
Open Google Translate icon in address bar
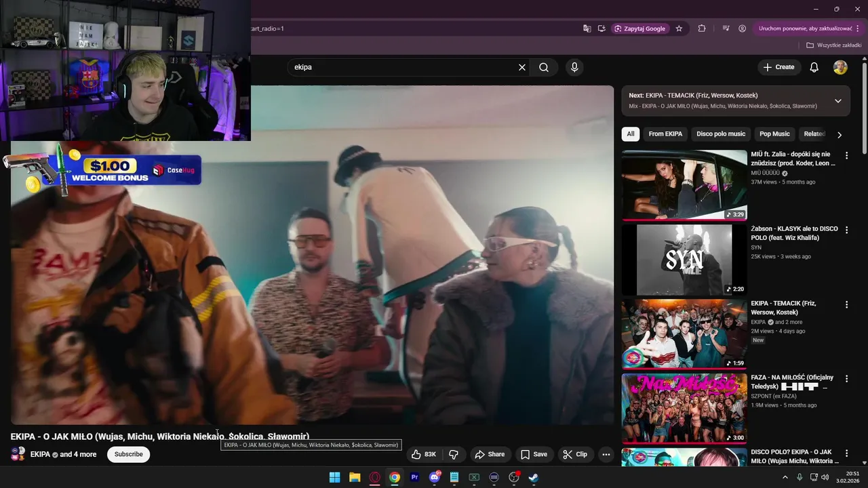click(587, 28)
